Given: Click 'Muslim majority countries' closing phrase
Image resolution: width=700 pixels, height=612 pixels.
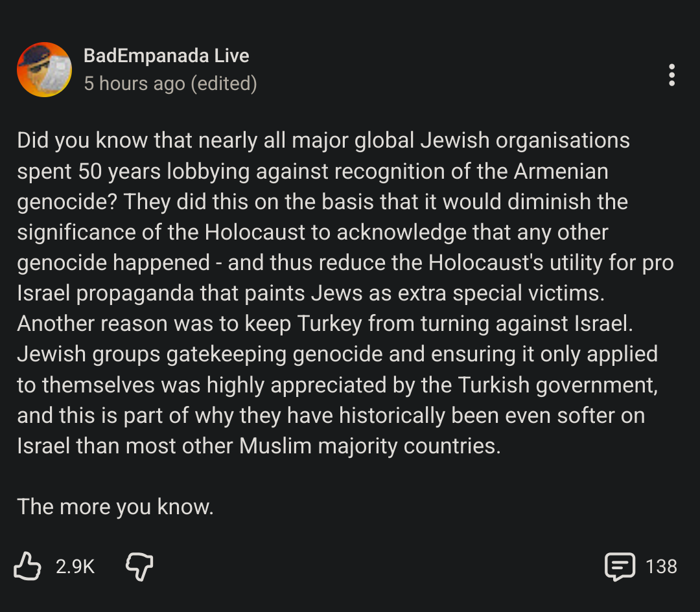Looking at the screenshot, I should 369,446.
